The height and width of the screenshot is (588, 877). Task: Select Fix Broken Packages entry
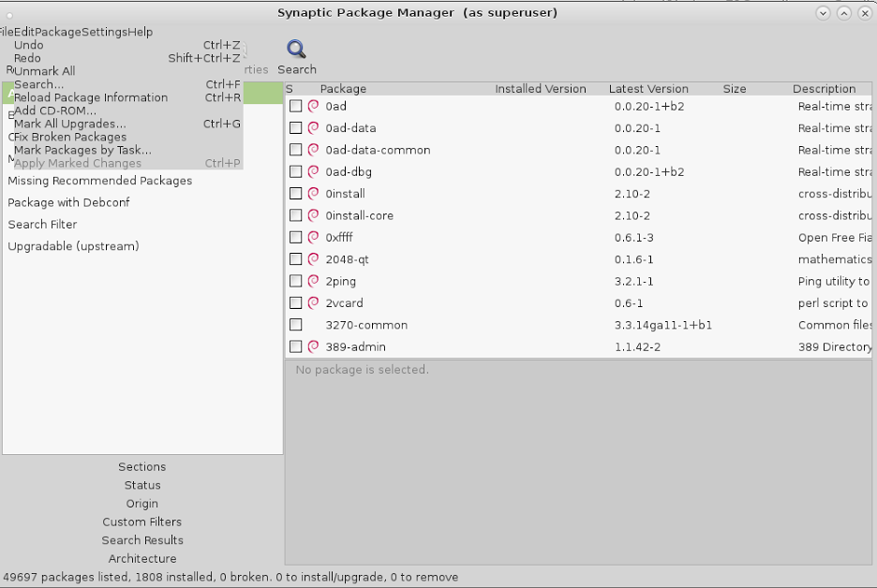pos(127,137)
